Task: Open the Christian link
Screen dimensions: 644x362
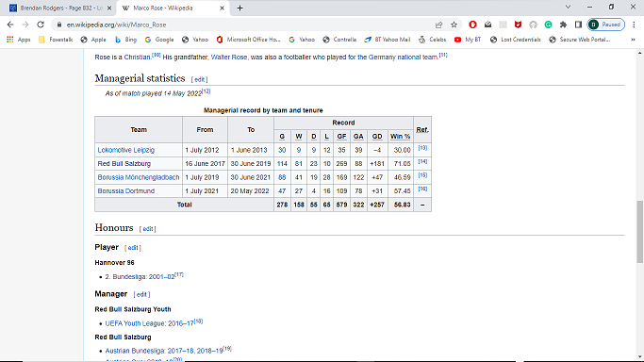Action: (137, 58)
